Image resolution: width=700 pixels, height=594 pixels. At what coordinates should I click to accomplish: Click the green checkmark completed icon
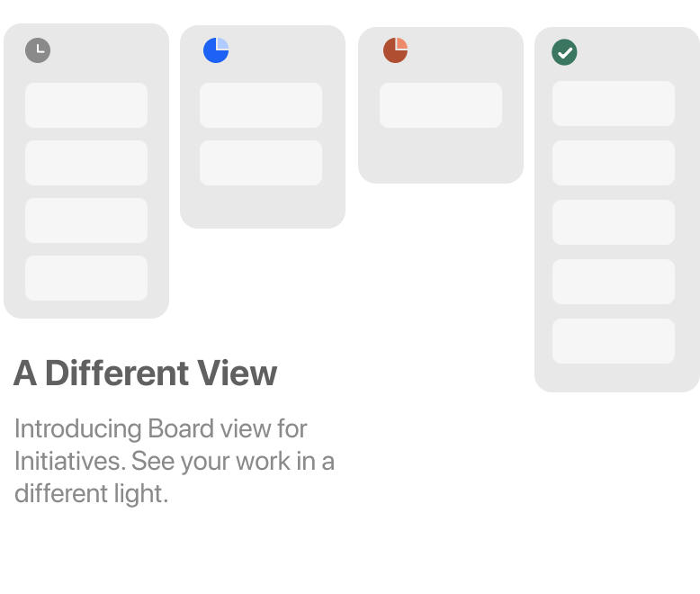pos(564,52)
